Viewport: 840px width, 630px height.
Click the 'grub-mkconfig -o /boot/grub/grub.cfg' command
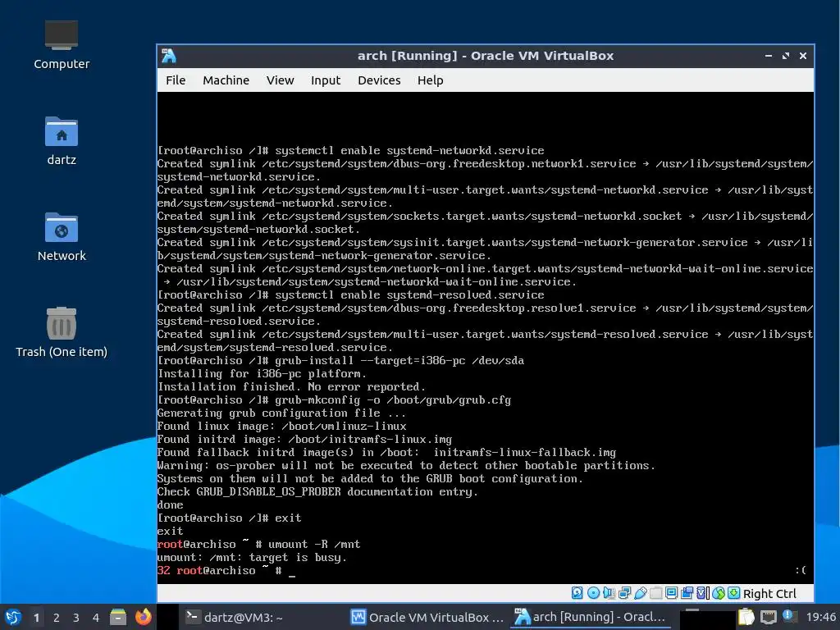393,400
